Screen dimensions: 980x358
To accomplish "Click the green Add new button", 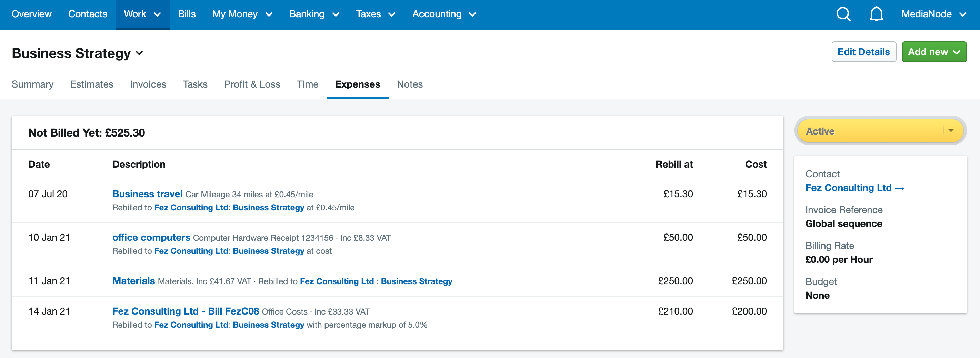I will tap(933, 52).
